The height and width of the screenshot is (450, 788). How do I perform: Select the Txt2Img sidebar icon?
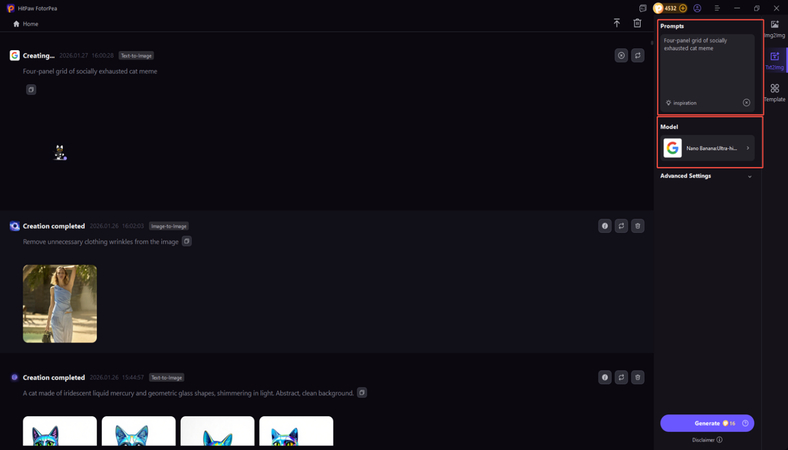tap(774, 60)
